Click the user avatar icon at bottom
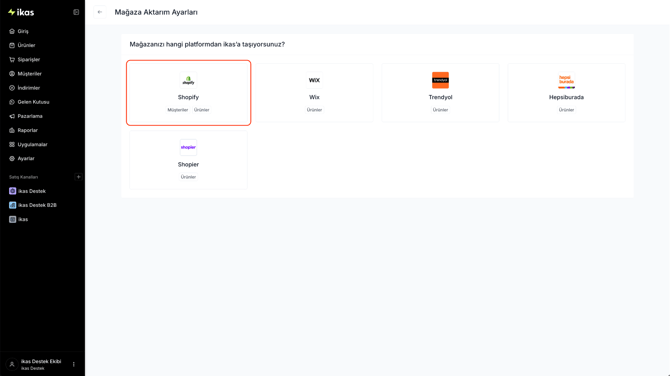Viewport: 670px width, 376px height. (12, 364)
